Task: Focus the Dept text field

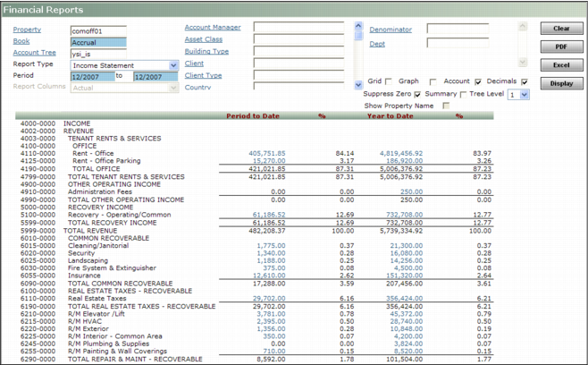Action: pos(457,42)
